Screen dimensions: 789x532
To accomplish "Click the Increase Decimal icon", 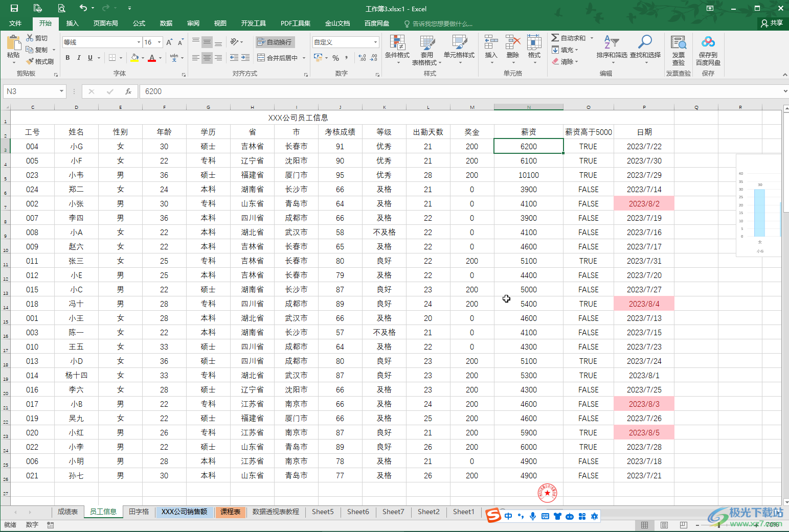I will pos(362,58).
